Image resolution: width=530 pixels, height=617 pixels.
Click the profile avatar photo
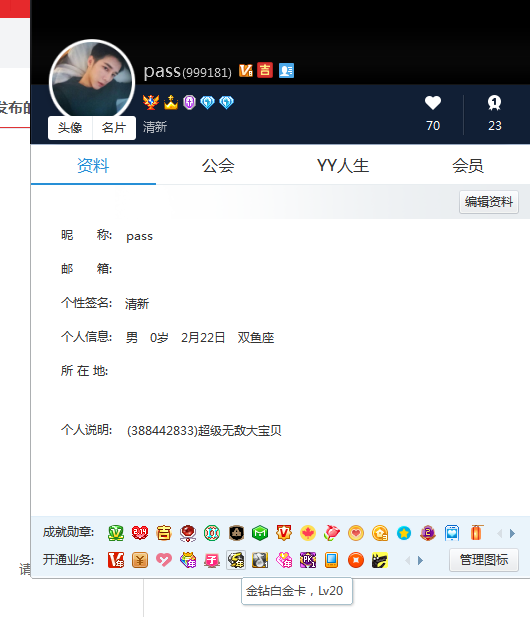pyautogui.click(x=92, y=81)
